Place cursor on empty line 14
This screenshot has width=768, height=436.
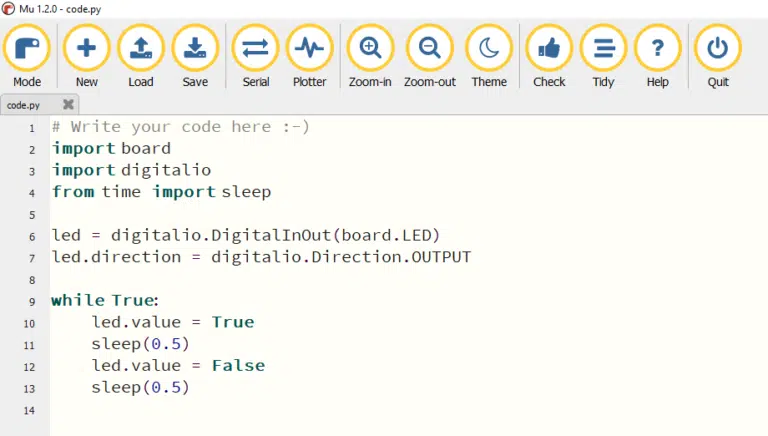408,410
